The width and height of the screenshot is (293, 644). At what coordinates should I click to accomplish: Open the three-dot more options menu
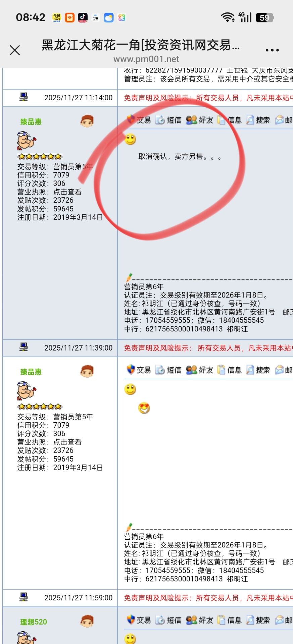272,50
